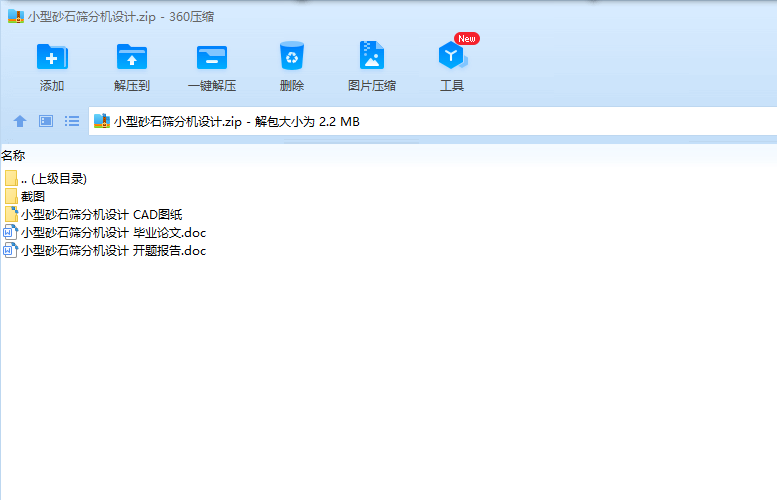
Task: Switch to the list view mode
Action: 72,121
